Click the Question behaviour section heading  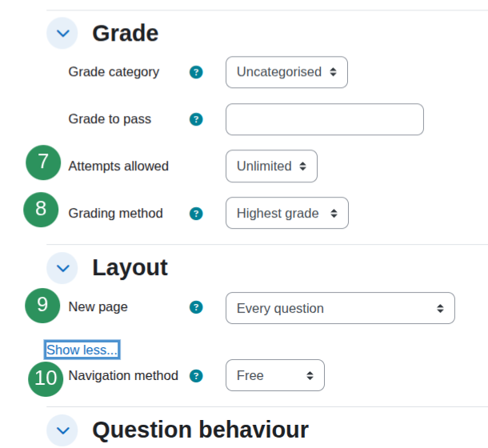click(x=200, y=430)
